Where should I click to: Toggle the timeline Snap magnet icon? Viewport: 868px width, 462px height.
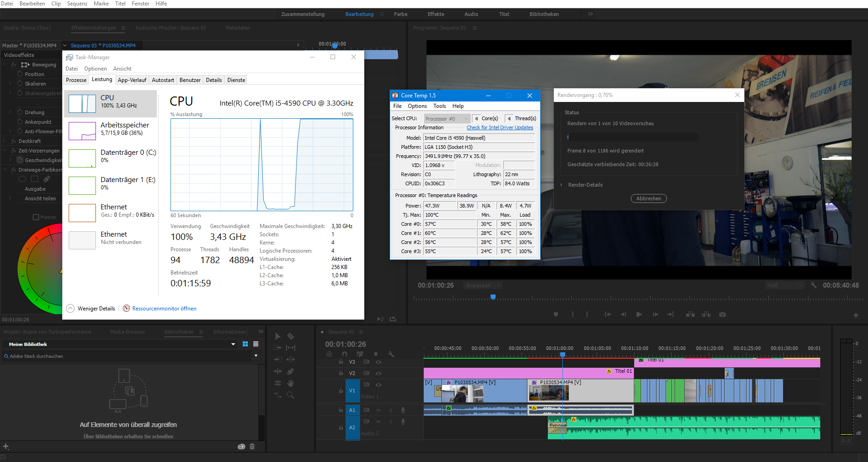(345, 354)
